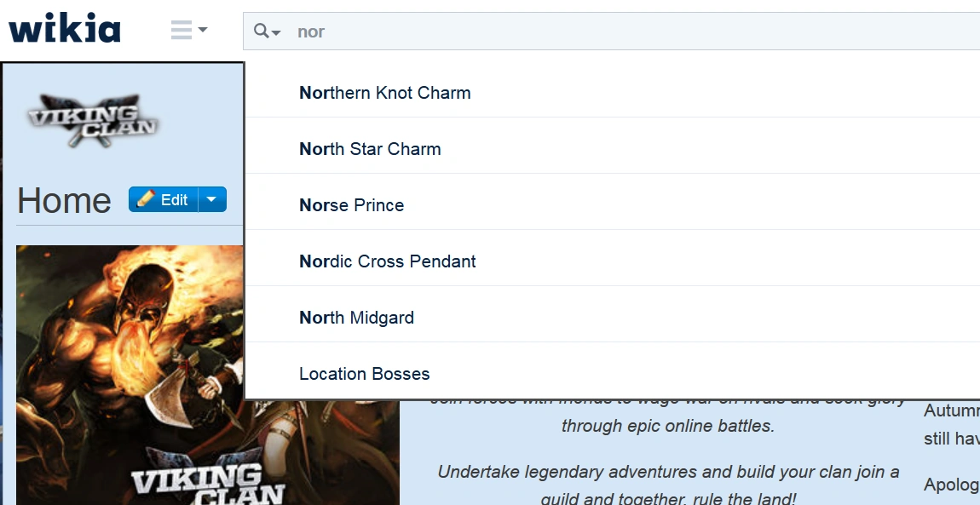Open the hamburger navigation menu icon

(x=182, y=31)
